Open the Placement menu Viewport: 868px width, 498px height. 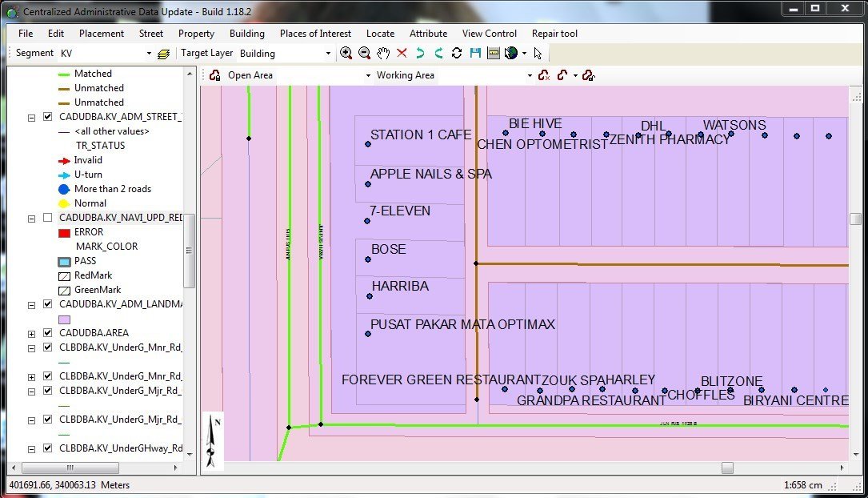(102, 34)
